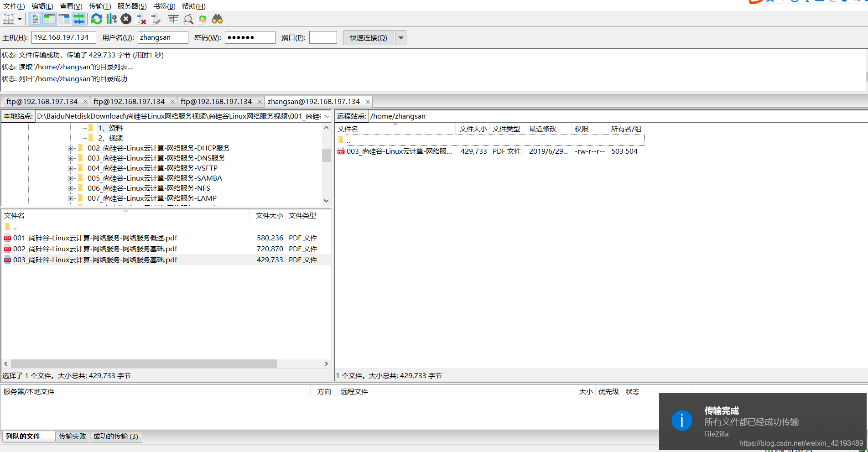Switch to 成功的传输 (3) tab
The image size is (868, 452).
[x=116, y=436]
